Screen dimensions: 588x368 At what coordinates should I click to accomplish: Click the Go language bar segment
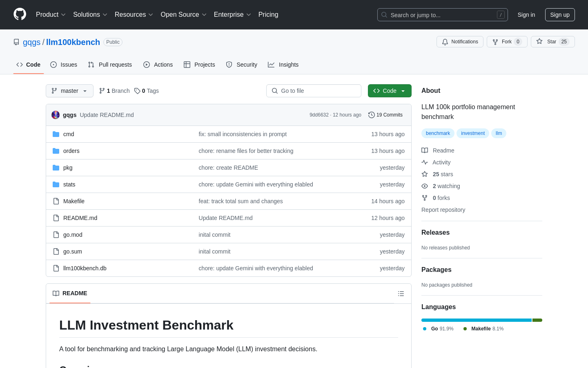pyautogui.click(x=477, y=320)
